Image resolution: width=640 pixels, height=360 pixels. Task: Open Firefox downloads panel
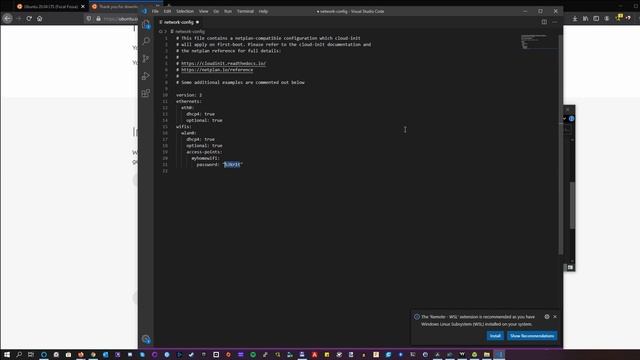click(575, 18)
